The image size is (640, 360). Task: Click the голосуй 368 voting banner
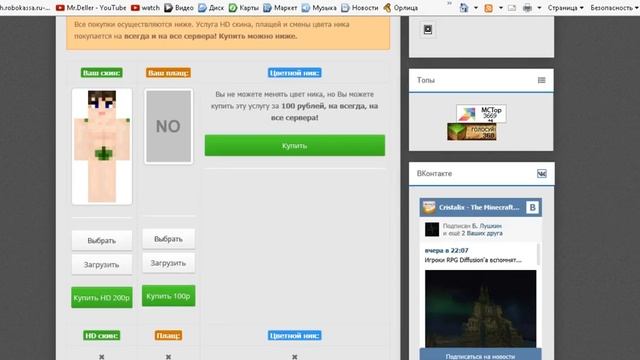tap(471, 132)
